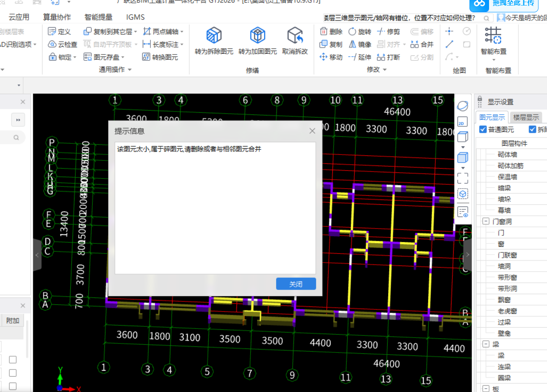547x392 pixels.
Task: Click the help search input field
Action: pos(402,18)
